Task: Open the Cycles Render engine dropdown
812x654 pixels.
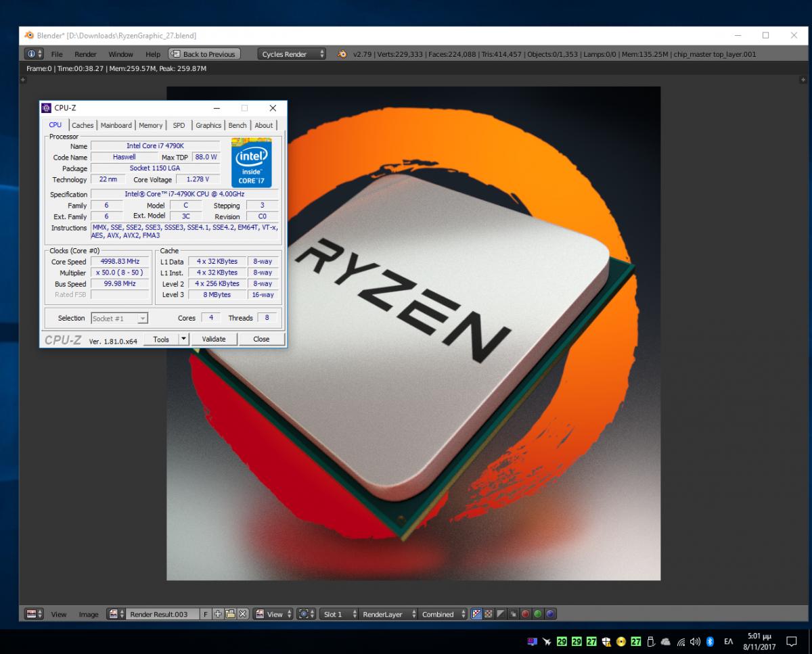Action: click(x=292, y=54)
